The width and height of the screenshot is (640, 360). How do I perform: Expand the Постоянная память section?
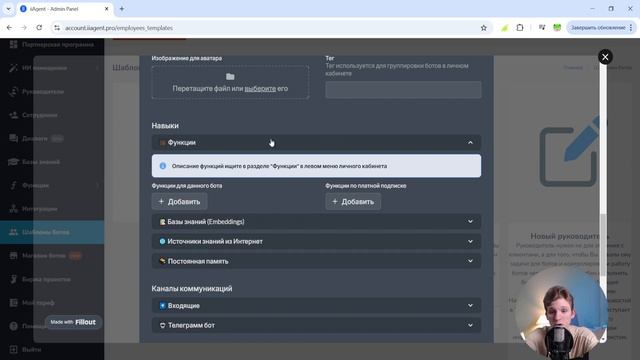pyautogui.click(x=316, y=261)
